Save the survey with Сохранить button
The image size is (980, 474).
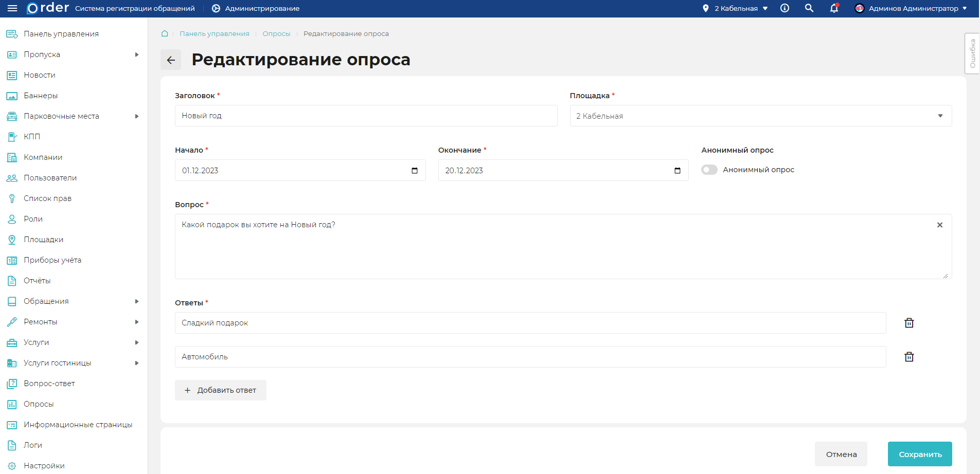[x=919, y=454]
